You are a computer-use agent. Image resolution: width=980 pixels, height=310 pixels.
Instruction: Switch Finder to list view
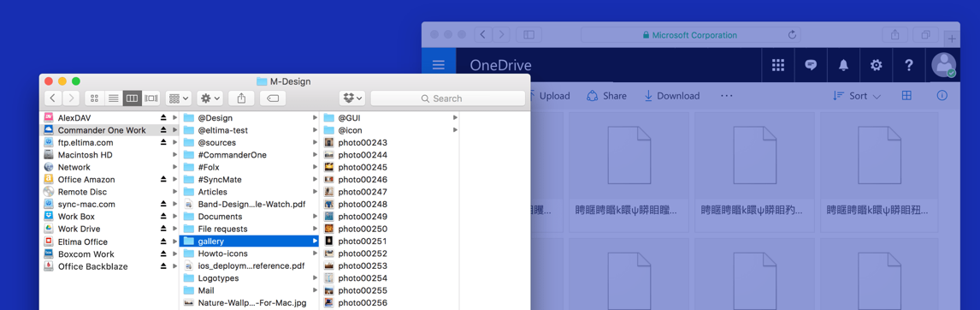113,98
